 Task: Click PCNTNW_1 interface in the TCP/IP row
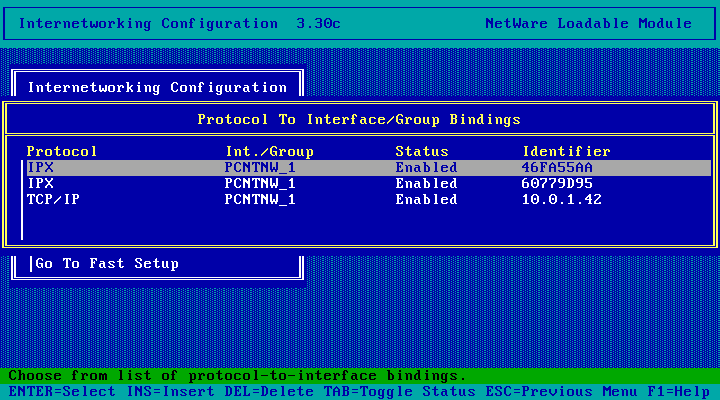260,200
